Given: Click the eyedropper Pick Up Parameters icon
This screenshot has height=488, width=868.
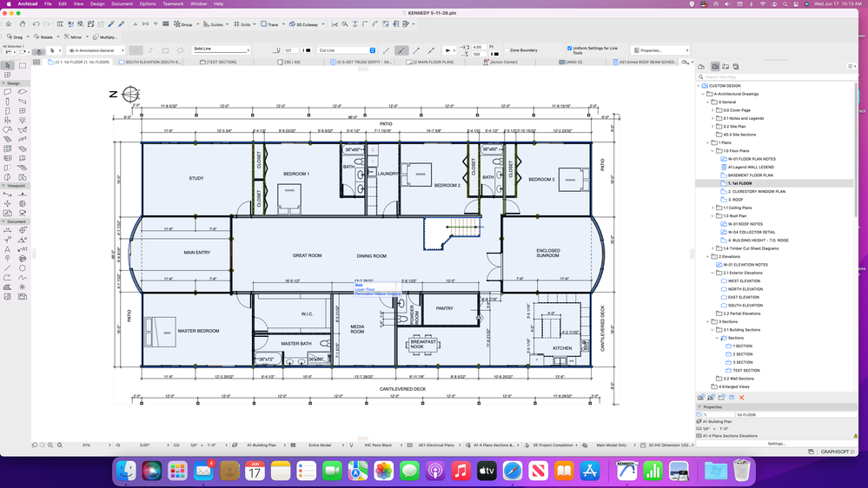Looking at the screenshot, I should (111, 23).
